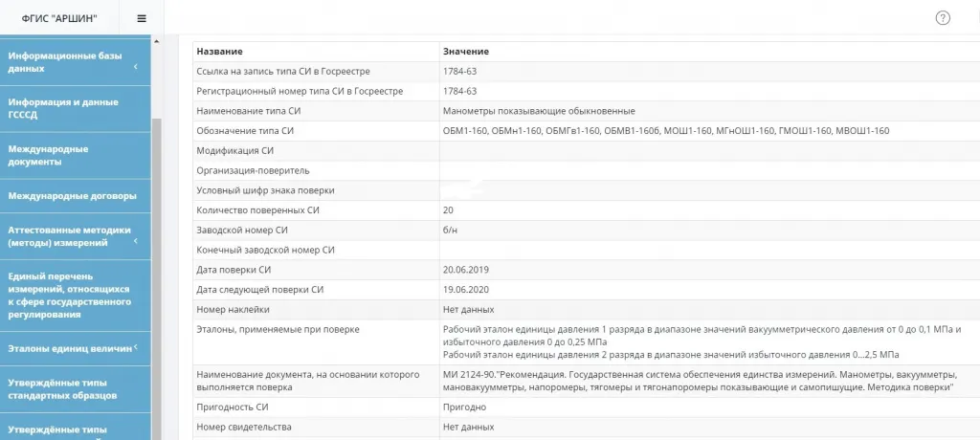The image size is (980, 440).
Task: Open the Международные документы sidebar item
Action: click(48, 155)
